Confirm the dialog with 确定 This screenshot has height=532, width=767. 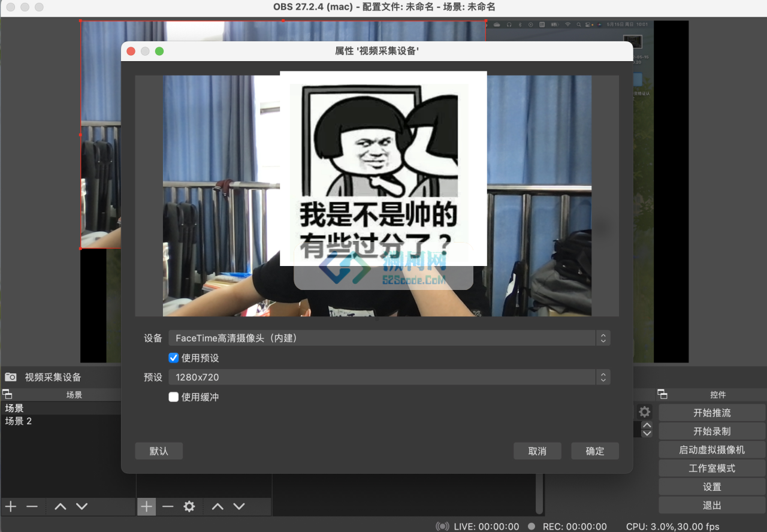pos(595,451)
